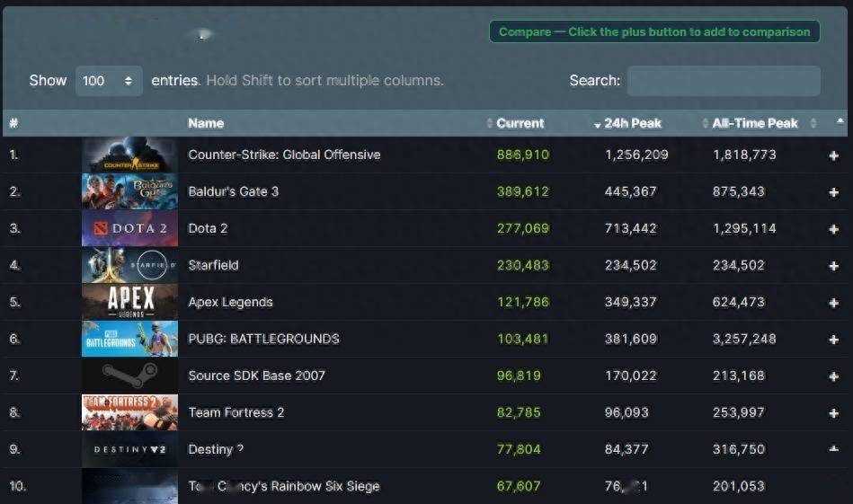Screen dimensions: 853x504
Task: Open the Apex Legends name link
Action: (230, 302)
